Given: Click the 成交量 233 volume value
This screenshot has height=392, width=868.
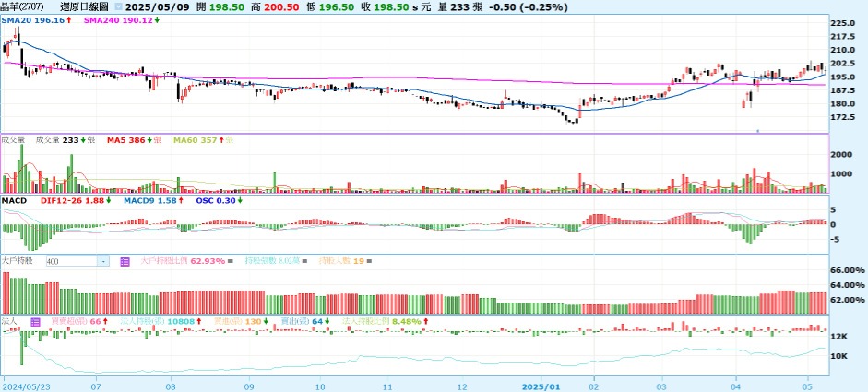Looking at the screenshot, I should click(x=57, y=140).
